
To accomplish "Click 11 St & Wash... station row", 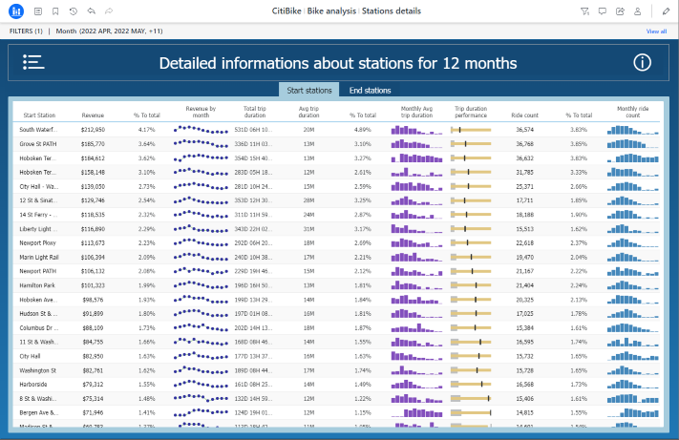I will pyautogui.click(x=336, y=342).
